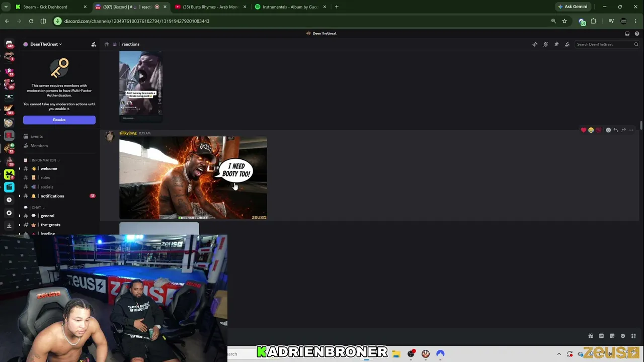This screenshot has width=644, height=362.
Task: Invite people to DeenTheGreat server
Action: point(94,44)
